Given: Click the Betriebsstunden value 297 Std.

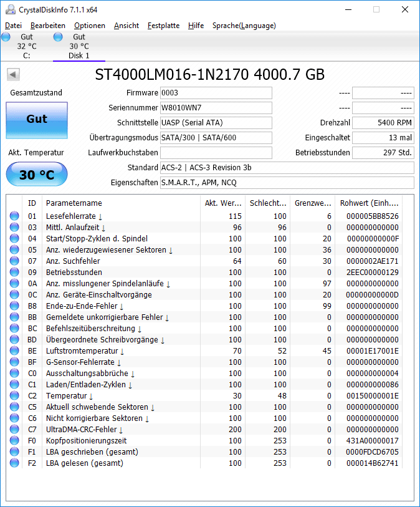Looking at the screenshot, I should [383, 153].
